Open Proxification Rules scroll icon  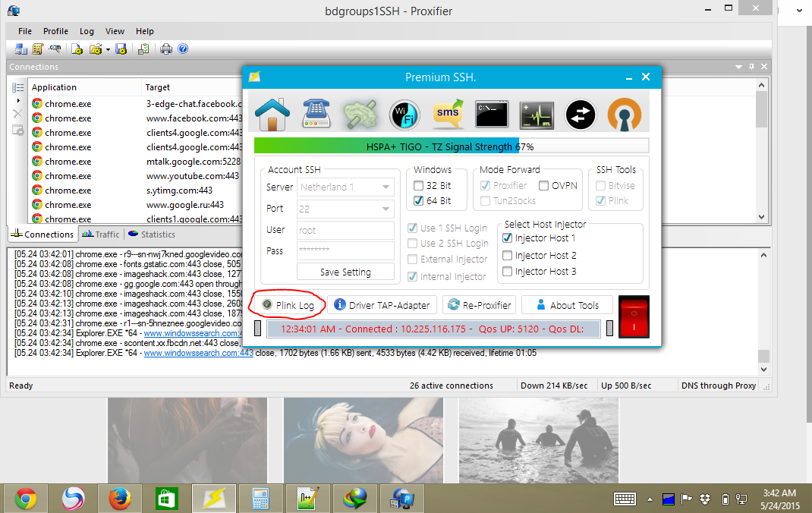(38, 49)
